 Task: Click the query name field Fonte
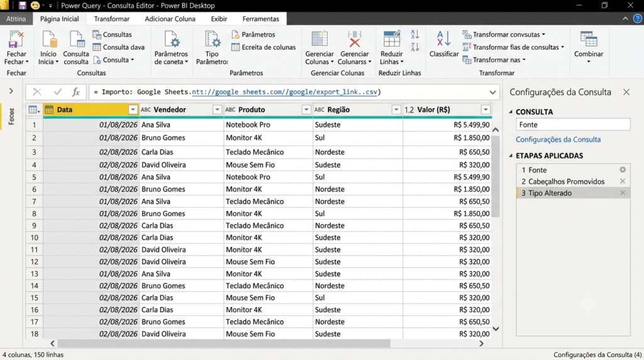tap(573, 125)
